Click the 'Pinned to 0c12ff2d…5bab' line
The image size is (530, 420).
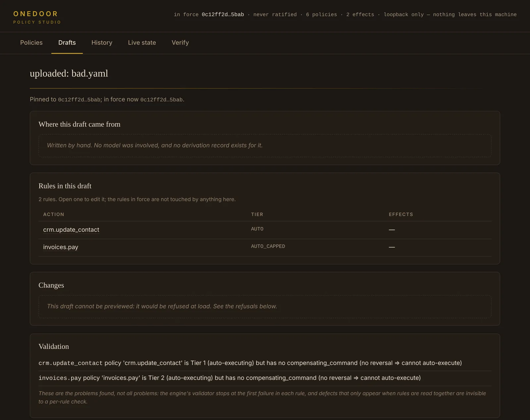107,100
